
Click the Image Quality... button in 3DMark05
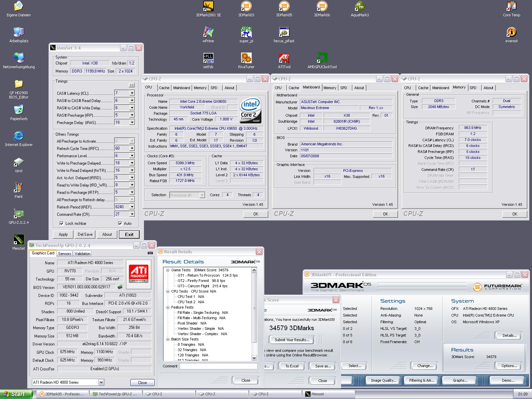point(384,380)
